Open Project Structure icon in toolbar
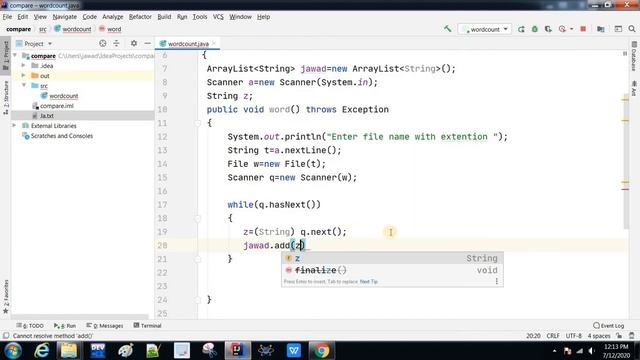The height and width of the screenshot is (360, 640). (601, 29)
